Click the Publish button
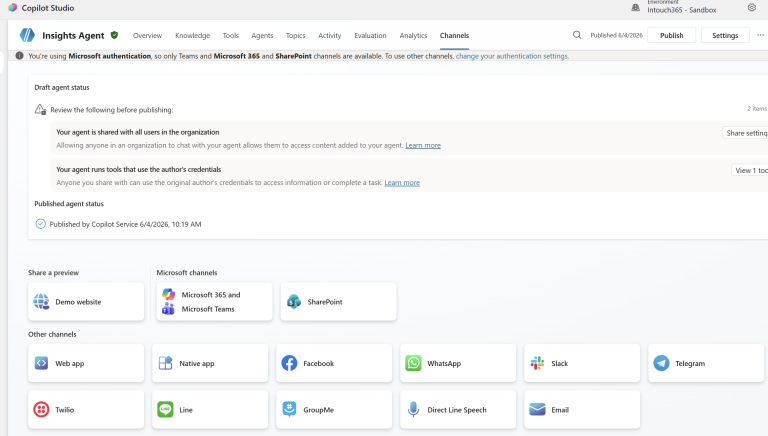Screen dimensions: 768x436 click(x=672, y=35)
